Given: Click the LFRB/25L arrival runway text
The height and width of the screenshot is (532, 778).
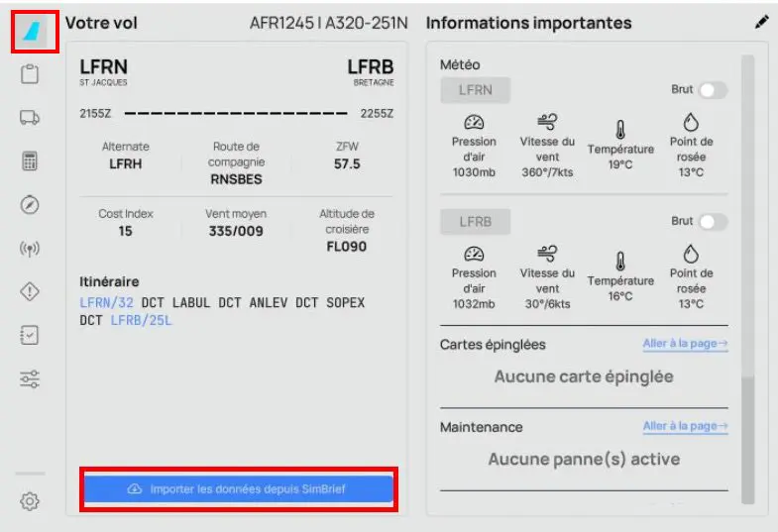Looking at the screenshot, I should 141,320.
